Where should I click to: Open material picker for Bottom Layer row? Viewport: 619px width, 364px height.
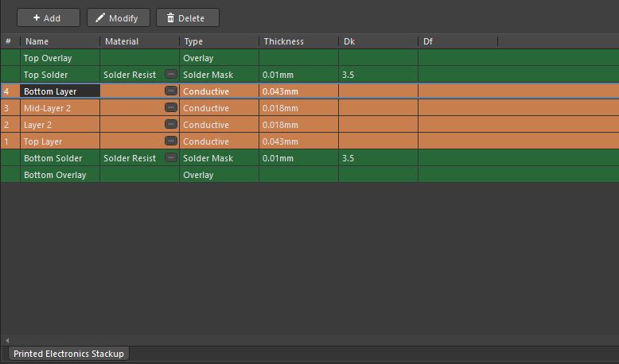point(171,91)
